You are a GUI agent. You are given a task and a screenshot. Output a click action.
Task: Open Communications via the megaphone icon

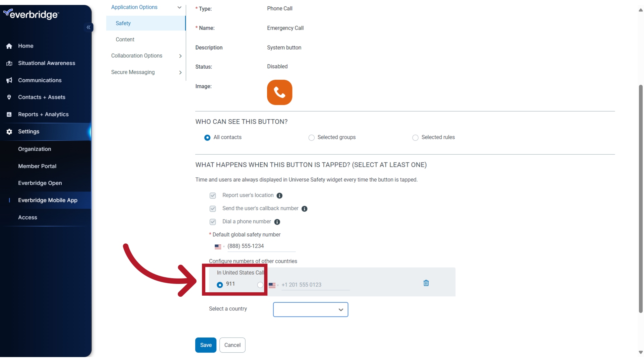tap(9, 80)
